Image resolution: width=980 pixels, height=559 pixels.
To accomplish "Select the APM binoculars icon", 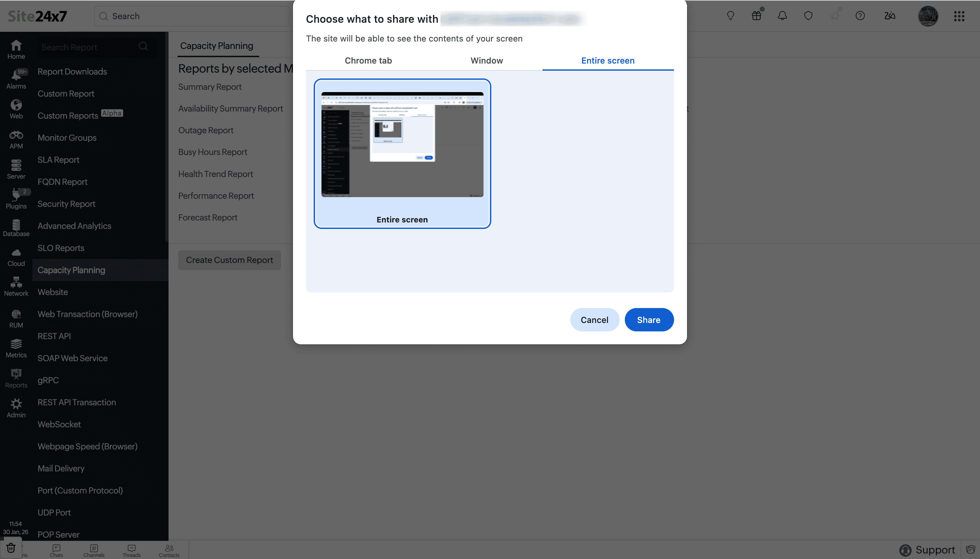I will click(x=16, y=139).
